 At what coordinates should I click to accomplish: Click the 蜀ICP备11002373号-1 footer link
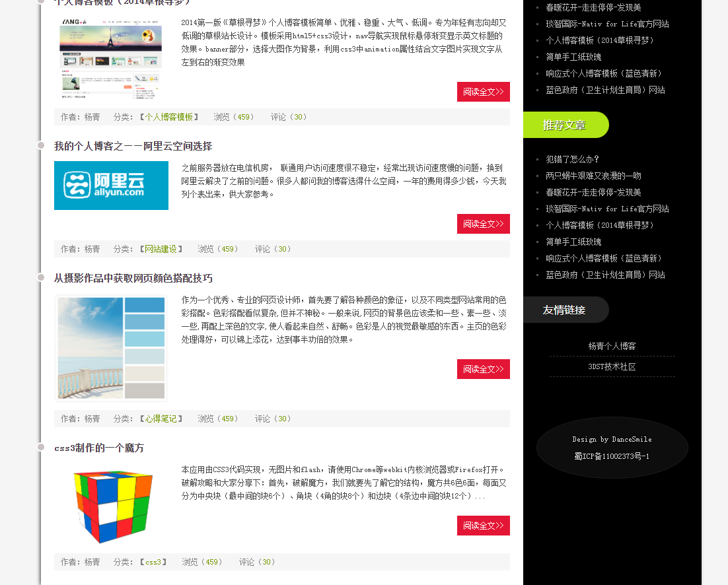pyautogui.click(x=612, y=456)
